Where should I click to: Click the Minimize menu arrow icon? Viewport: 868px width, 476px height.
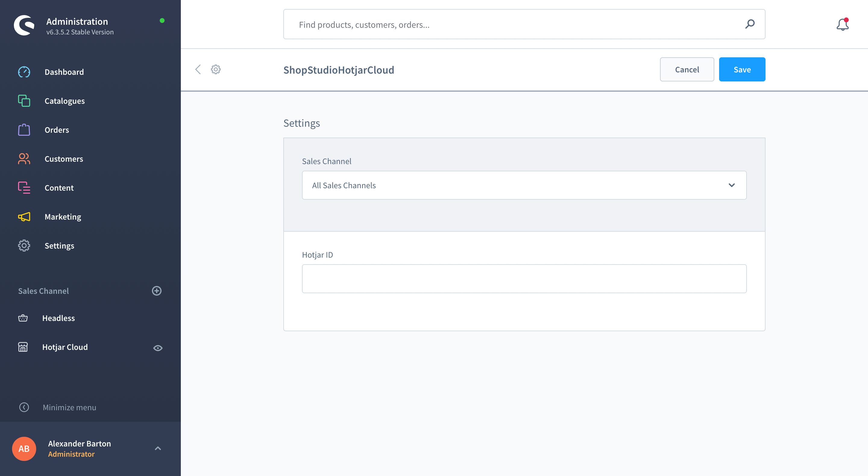click(x=24, y=407)
